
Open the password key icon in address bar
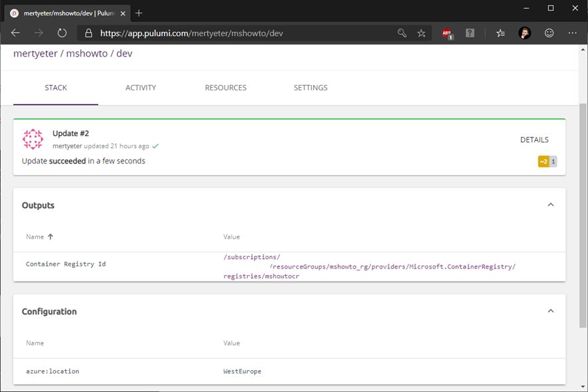[402, 33]
